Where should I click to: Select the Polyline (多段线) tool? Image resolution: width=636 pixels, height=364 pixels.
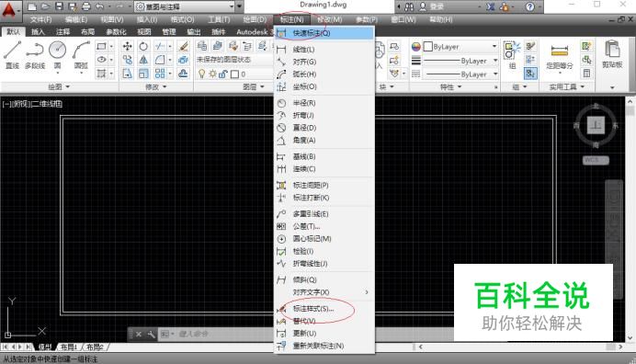coord(35,54)
